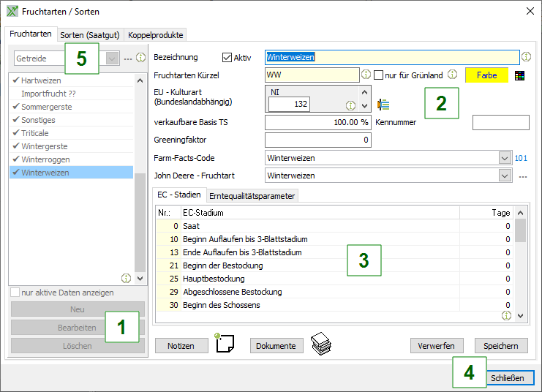Click ellipsis icon beside Getreide dropdown
The height and width of the screenshot is (392, 542).
point(128,59)
